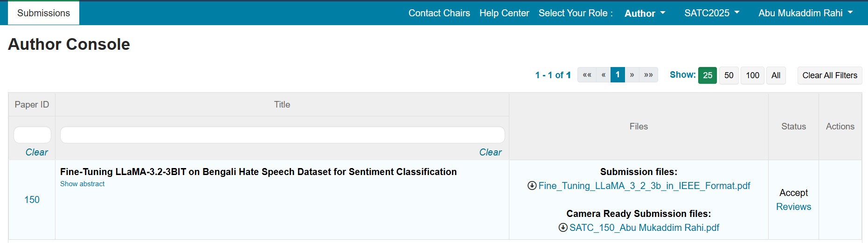The height and width of the screenshot is (243, 868).
Task: Open the Author role dropdown
Action: point(645,13)
